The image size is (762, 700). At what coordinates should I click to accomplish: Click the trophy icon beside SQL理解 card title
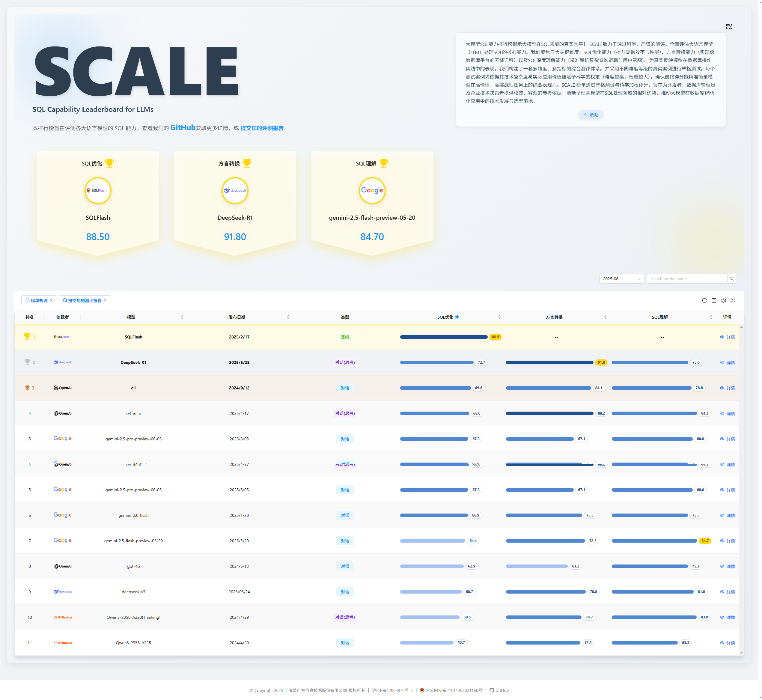(384, 163)
